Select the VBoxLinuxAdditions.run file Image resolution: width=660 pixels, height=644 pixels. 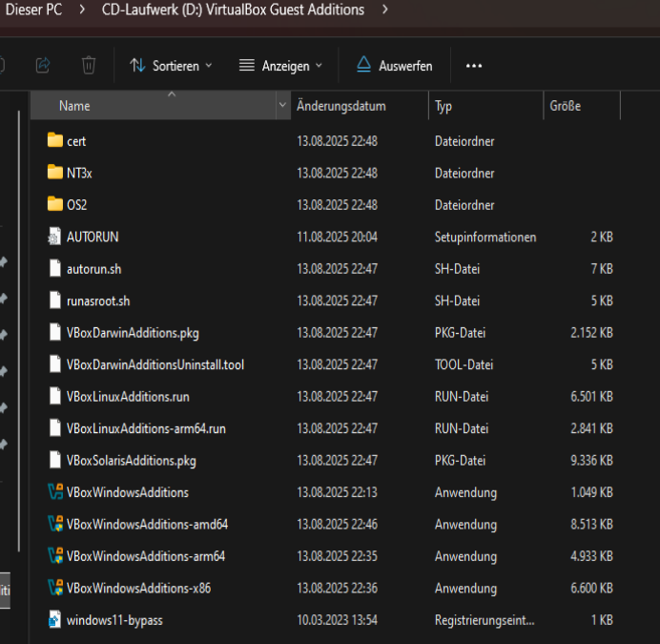(x=128, y=396)
